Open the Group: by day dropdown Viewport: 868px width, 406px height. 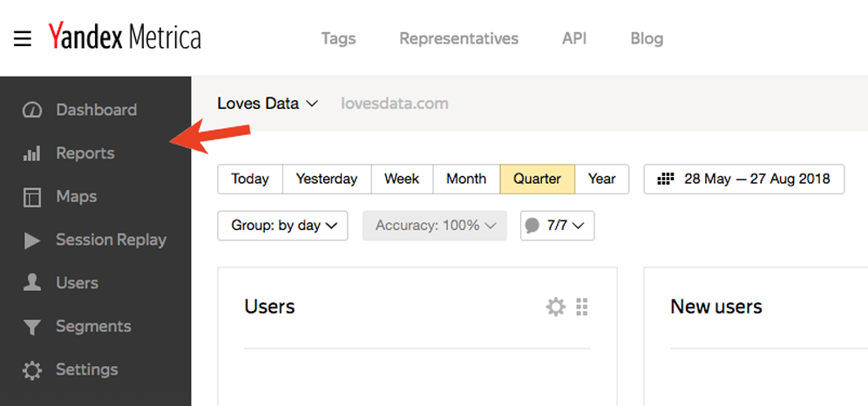point(283,226)
